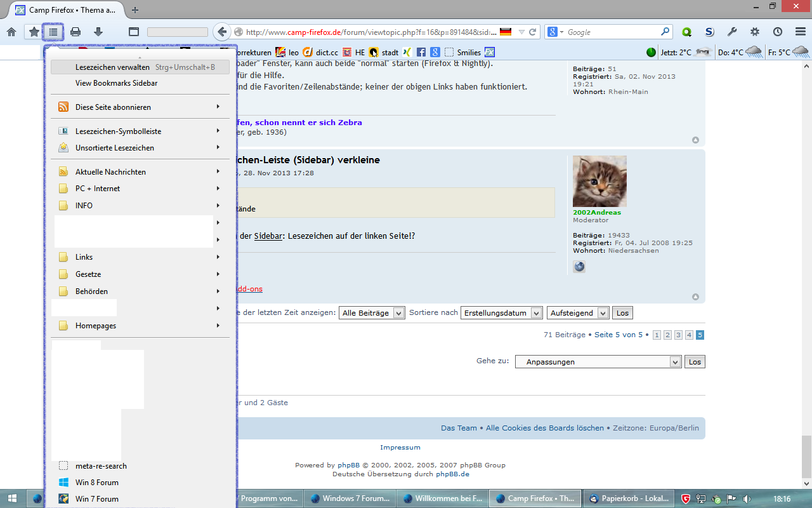Open the Downloads arrow button
Image resolution: width=812 pixels, height=508 pixels.
coord(98,32)
